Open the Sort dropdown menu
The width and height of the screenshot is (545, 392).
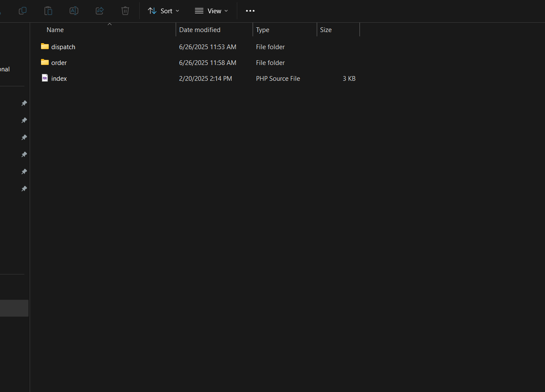tap(164, 11)
